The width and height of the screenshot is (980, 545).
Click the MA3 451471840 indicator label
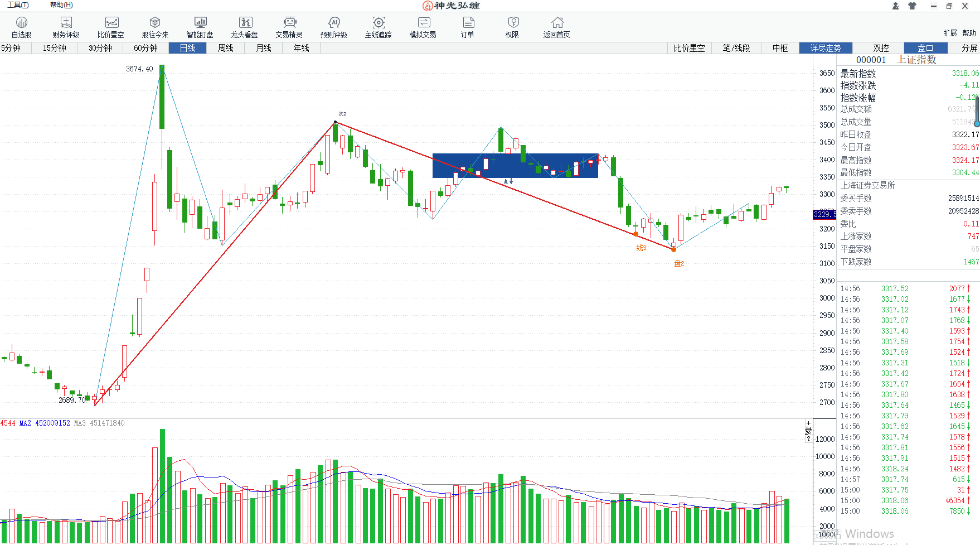[x=99, y=423]
